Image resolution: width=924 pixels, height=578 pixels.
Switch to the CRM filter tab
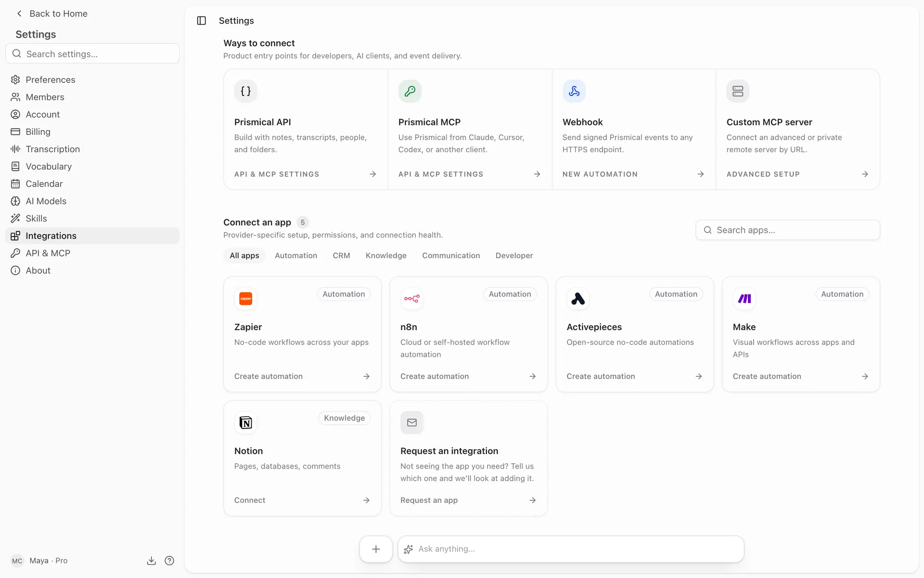[x=341, y=256]
